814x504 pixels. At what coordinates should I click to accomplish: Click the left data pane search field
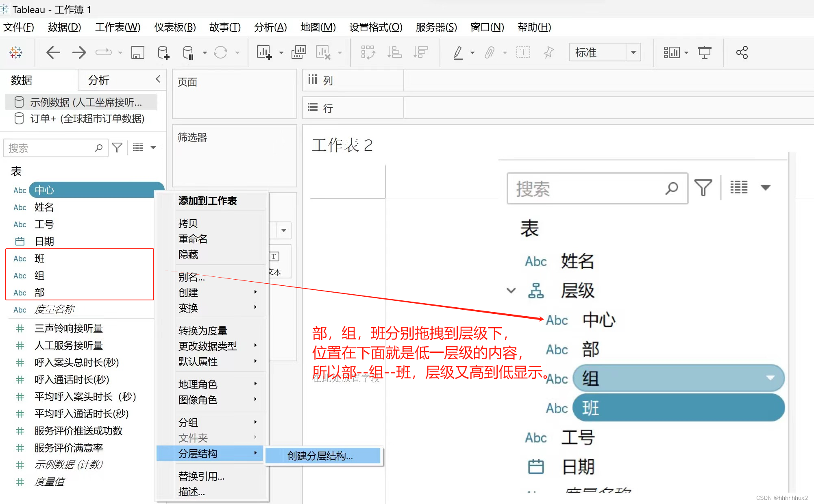point(51,148)
